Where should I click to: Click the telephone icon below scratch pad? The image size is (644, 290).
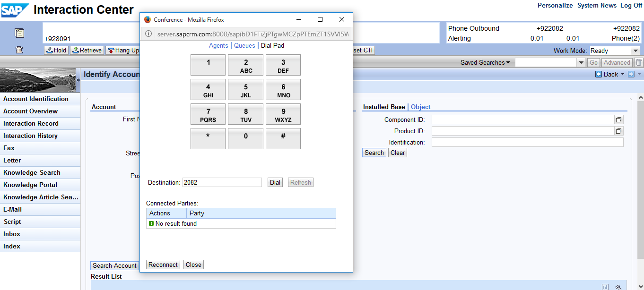(x=19, y=50)
